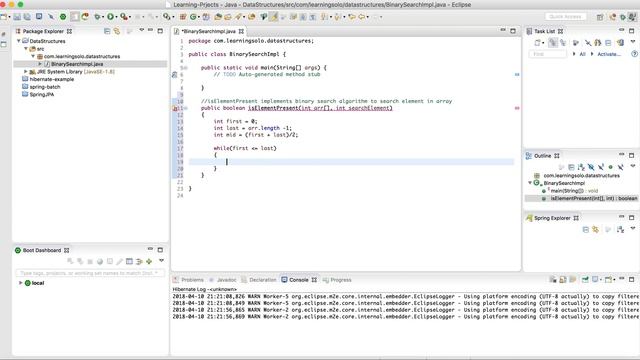Click the Run Last Tool external tools icon
This screenshot has height=360, width=640.
coord(124,17)
